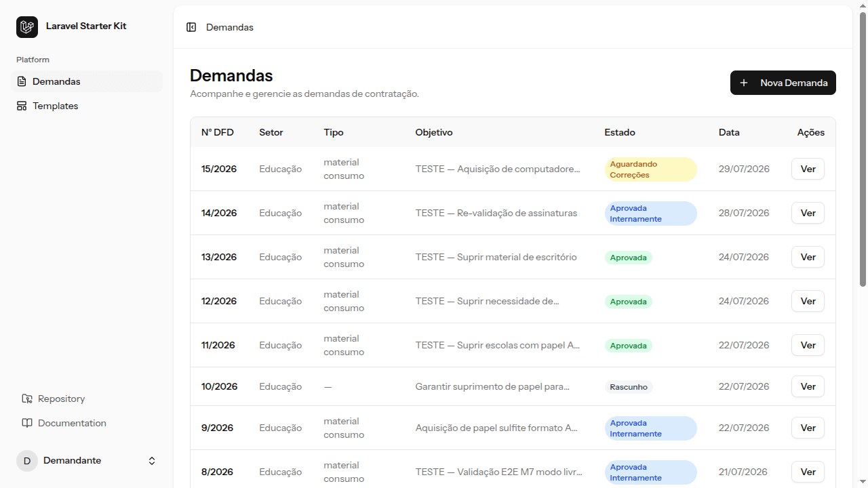Click the date 28/07/2026
This screenshot has height=488, width=868.
pos(744,213)
